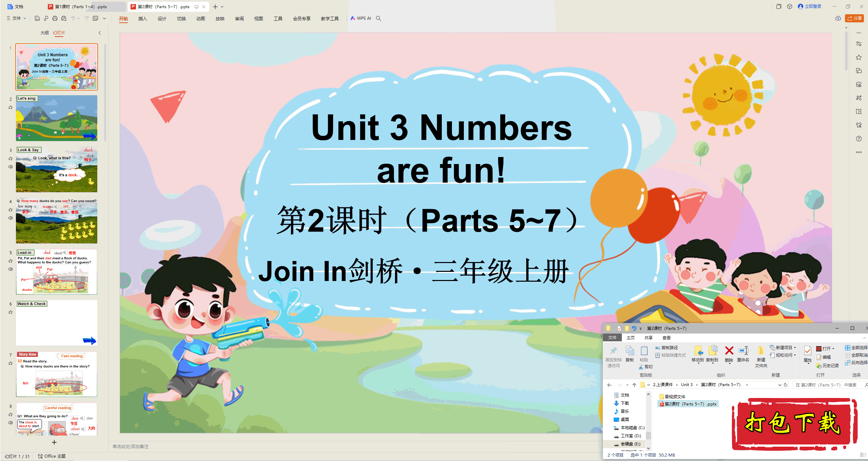Image resolution: width=868 pixels, height=461 pixels.
Task: Click the notes area 单击此处添加备注
Action: [131, 447]
